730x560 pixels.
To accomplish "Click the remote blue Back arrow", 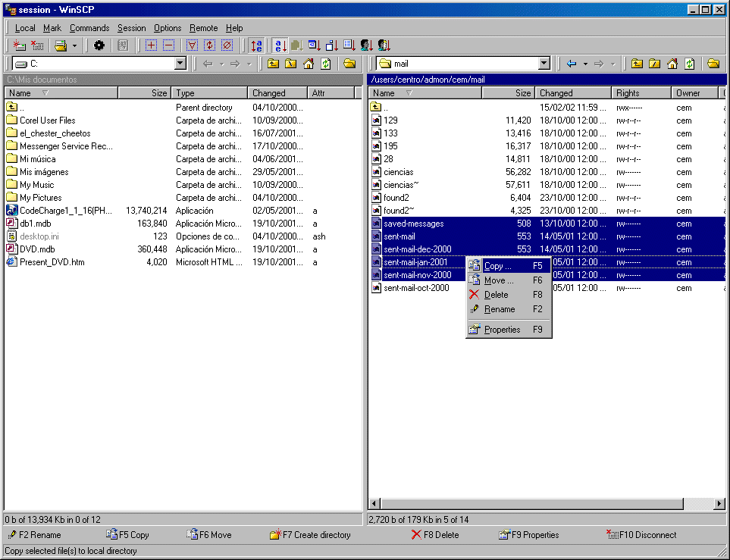I will tap(572, 64).
